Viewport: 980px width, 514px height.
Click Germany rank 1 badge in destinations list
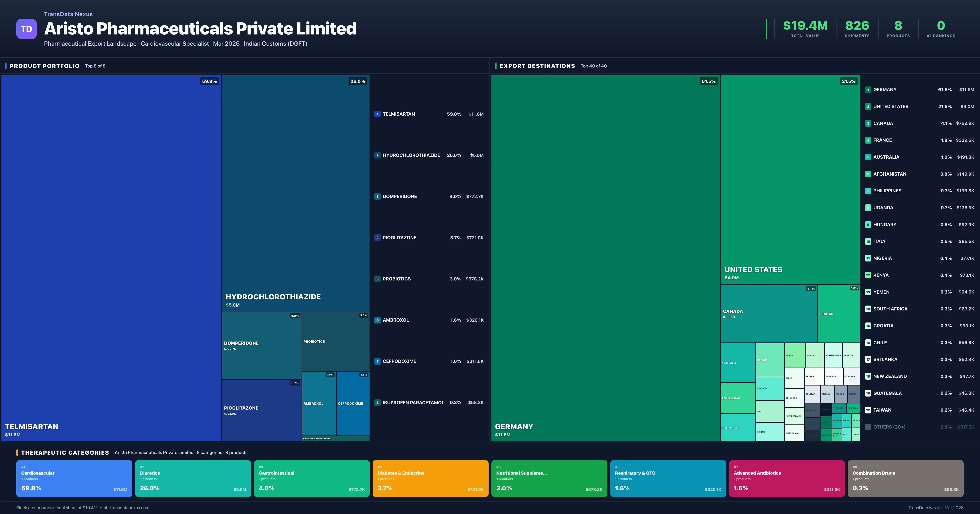(x=868, y=90)
